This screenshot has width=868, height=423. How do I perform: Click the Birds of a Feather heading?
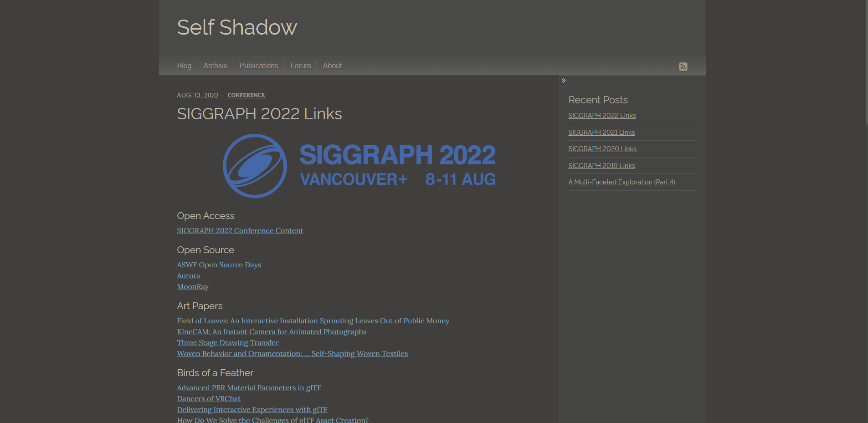(x=215, y=373)
